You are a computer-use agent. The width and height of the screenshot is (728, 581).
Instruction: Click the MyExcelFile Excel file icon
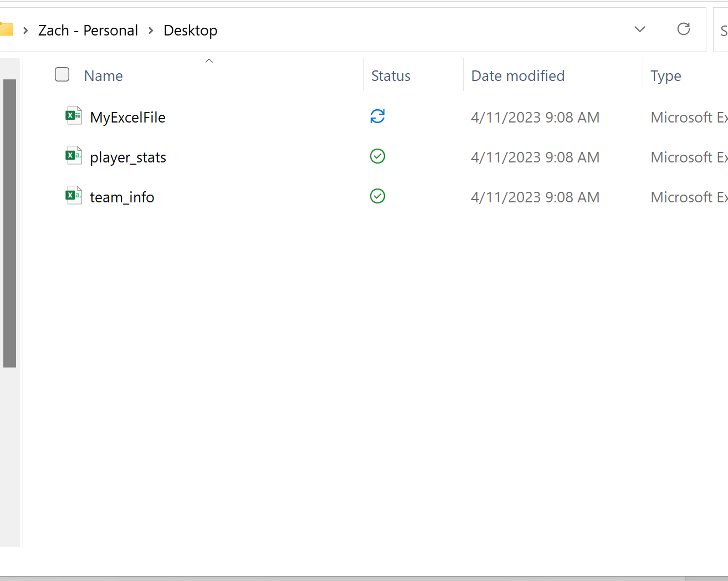(x=74, y=115)
